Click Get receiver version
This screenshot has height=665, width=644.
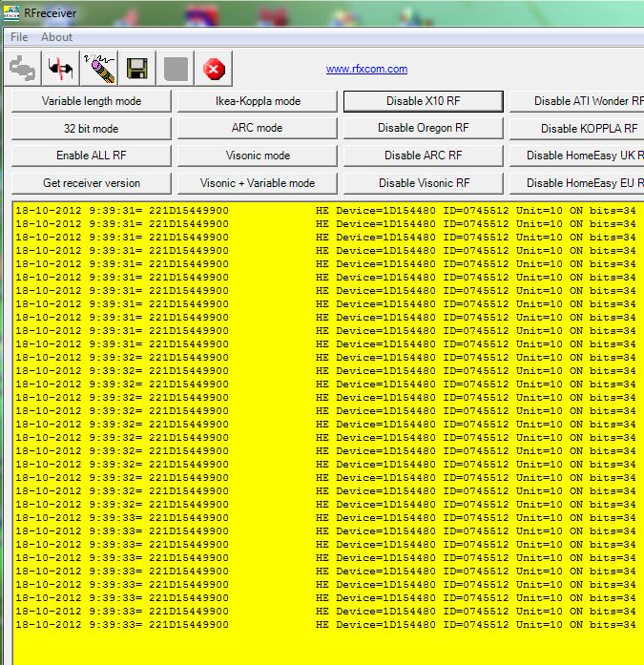92,183
